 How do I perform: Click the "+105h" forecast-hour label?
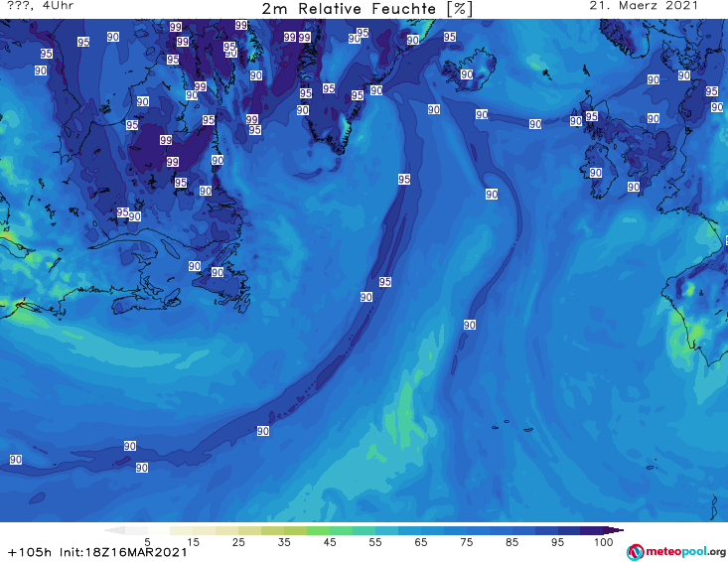(x=30, y=552)
